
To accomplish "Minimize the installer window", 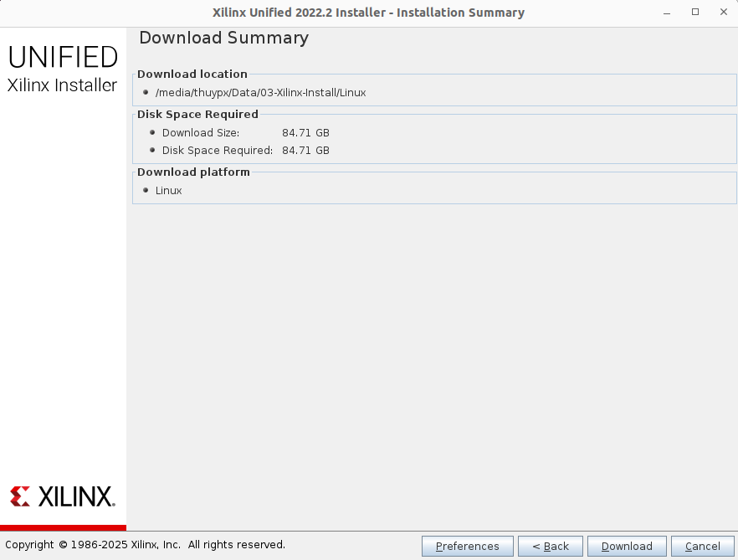I will pyautogui.click(x=666, y=13).
